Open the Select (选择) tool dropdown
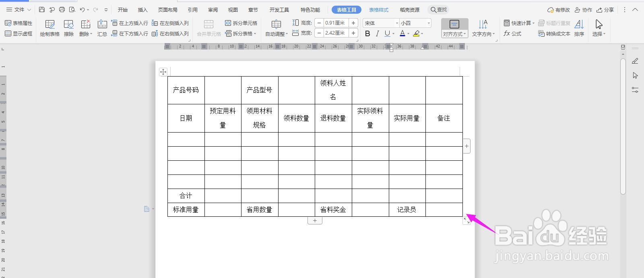The width and height of the screenshot is (644, 278). click(599, 28)
